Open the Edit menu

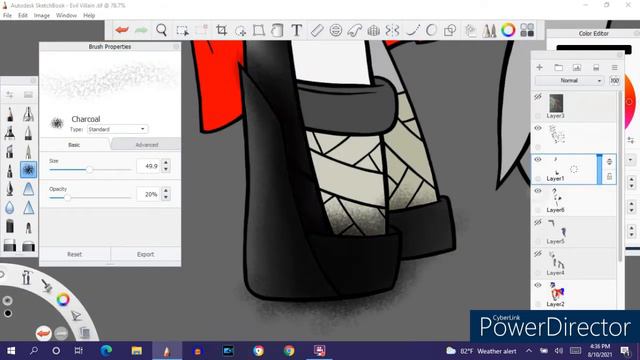tap(23, 16)
